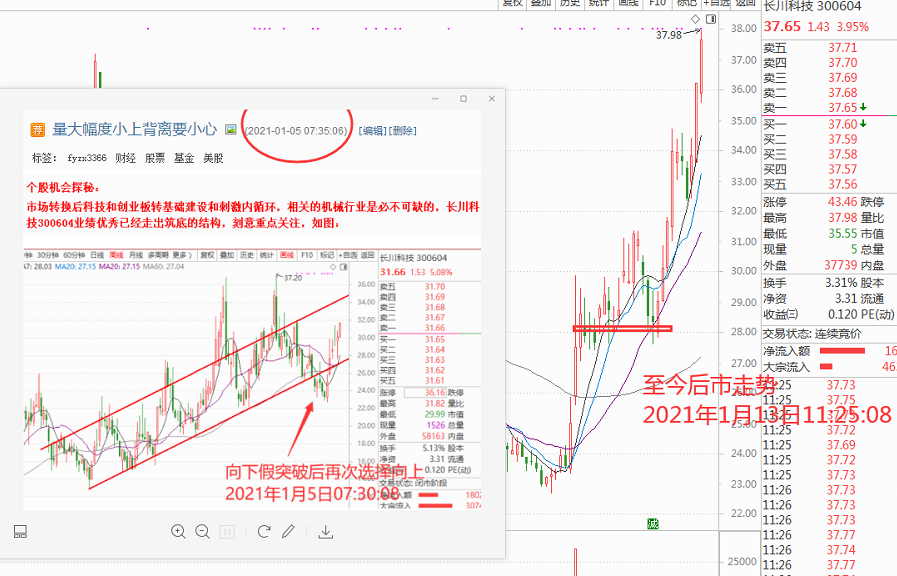Click the 37.98 high label on chart
The image size is (897, 576).
coord(669,35)
